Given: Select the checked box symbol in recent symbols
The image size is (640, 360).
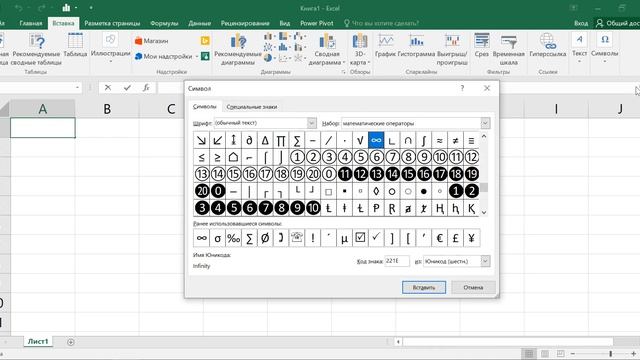Looking at the screenshot, I should 360,238.
